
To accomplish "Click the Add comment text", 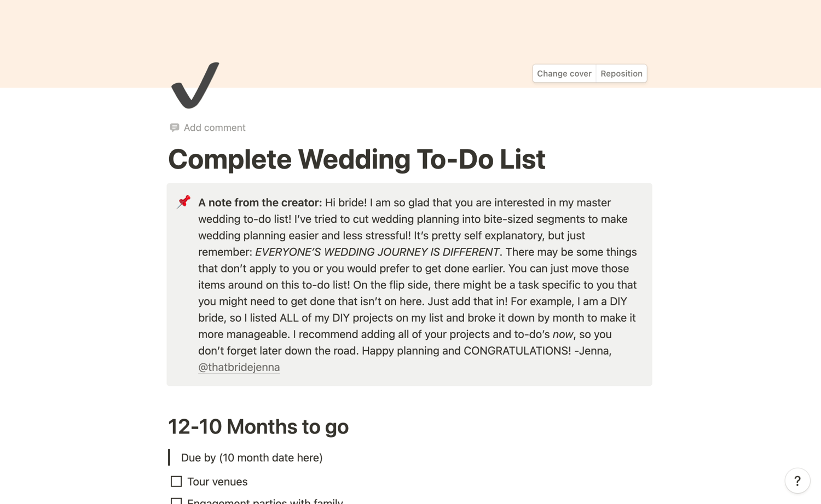I will coord(215,128).
